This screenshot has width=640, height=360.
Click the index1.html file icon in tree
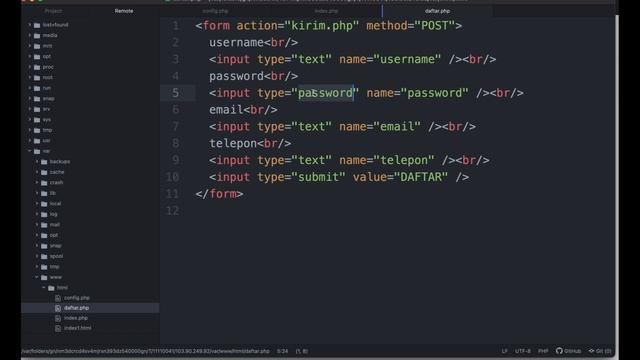[58, 329]
